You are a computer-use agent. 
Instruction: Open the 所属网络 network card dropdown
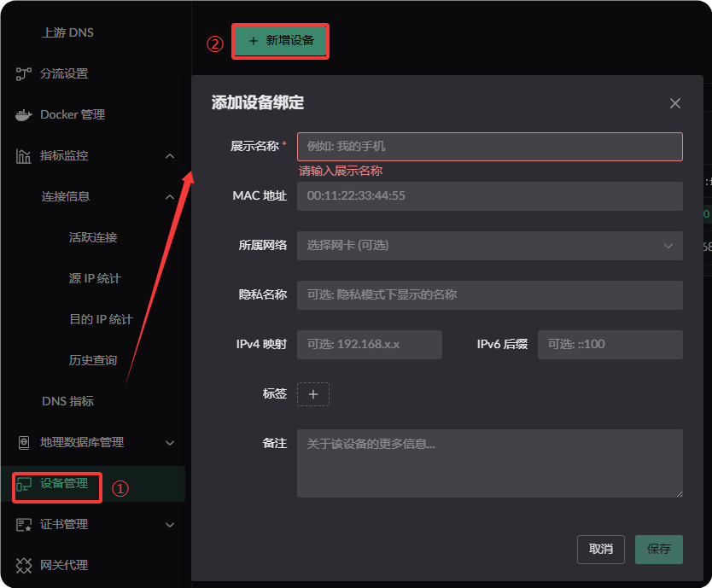coord(489,245)
